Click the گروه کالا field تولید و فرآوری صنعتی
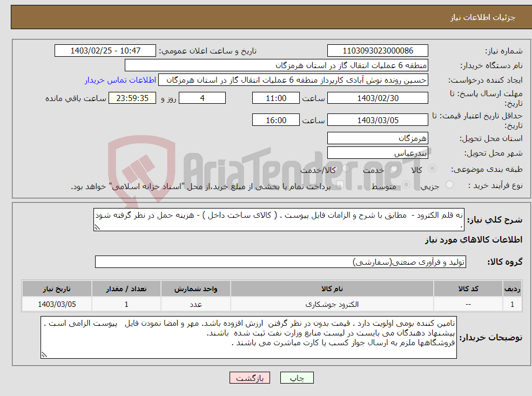This screenshot has width=532, height=396. tap(281, 262)
